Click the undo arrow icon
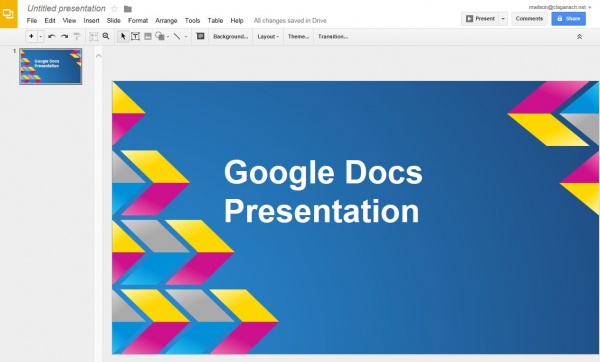The width and height of the screenshot is (600, 362). click(x=52, y=37)
